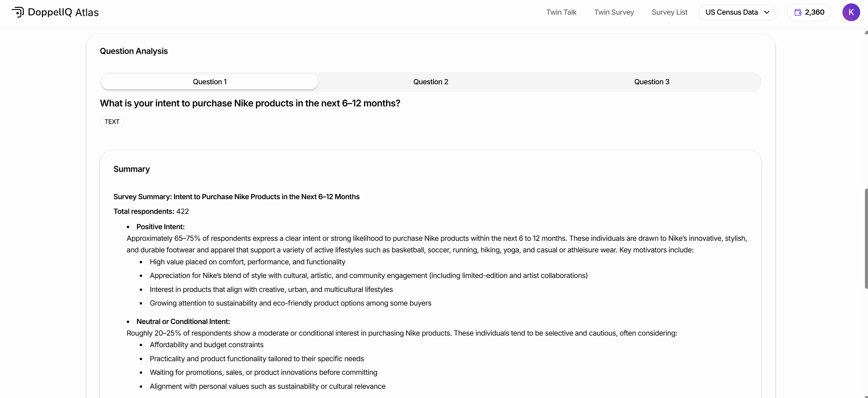Click the chevron beside US Census Data
The width and height of the screenshot is (868, 398).
pos(767,12)
